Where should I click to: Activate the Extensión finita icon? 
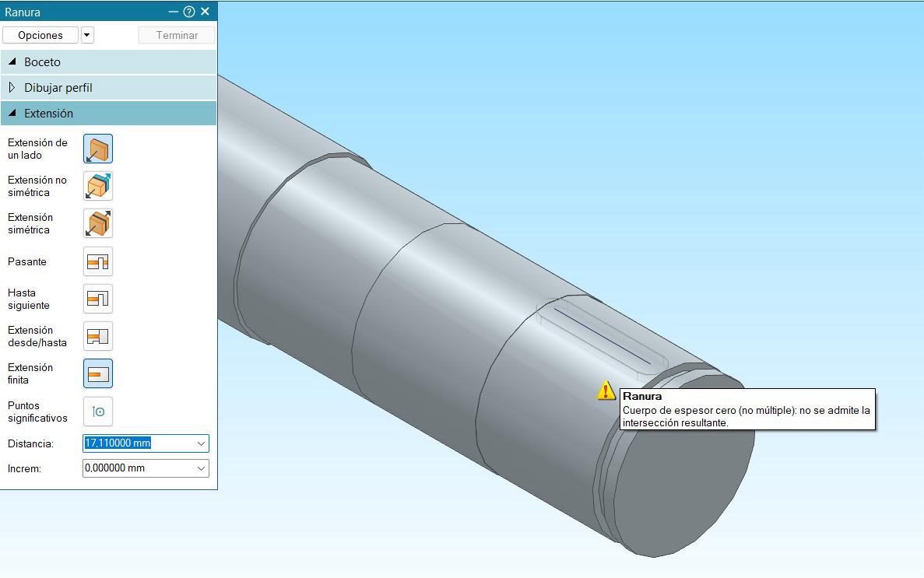[98, 374]
